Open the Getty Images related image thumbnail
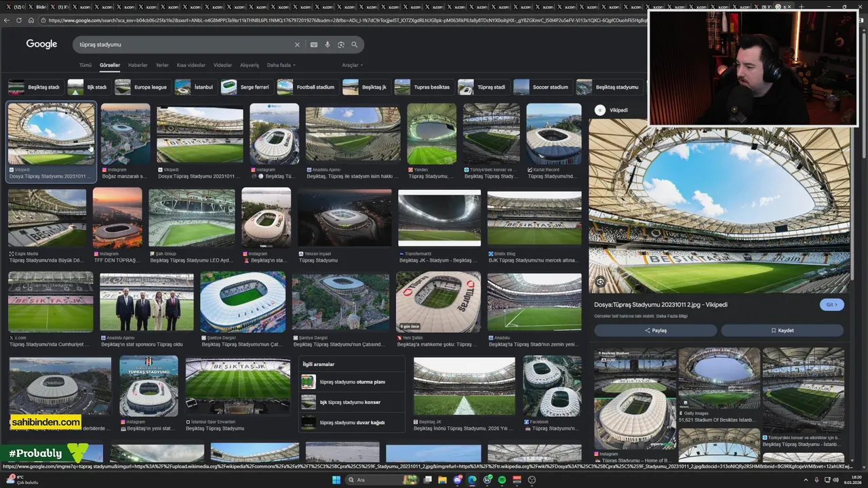Image resolution: width=868 pixels, height=488 pixels. 719,378
